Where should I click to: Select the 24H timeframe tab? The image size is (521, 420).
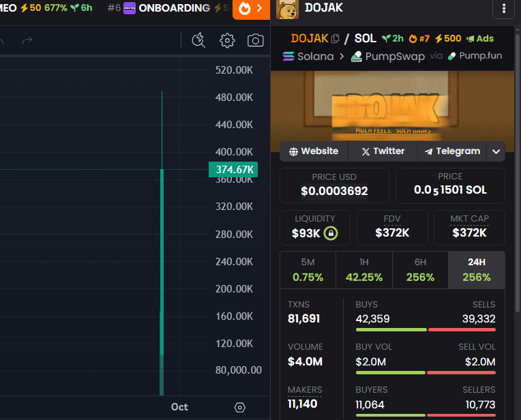477,270
